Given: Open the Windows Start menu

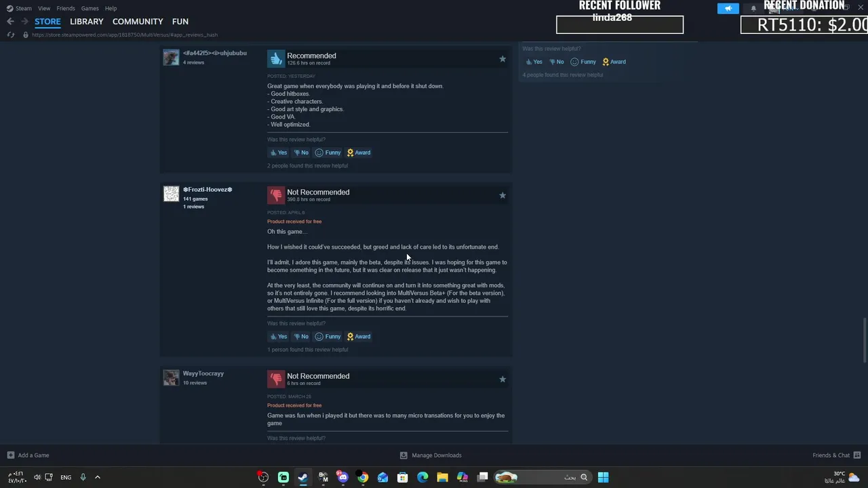Looking at the screenshot, I should coord(603,477).
